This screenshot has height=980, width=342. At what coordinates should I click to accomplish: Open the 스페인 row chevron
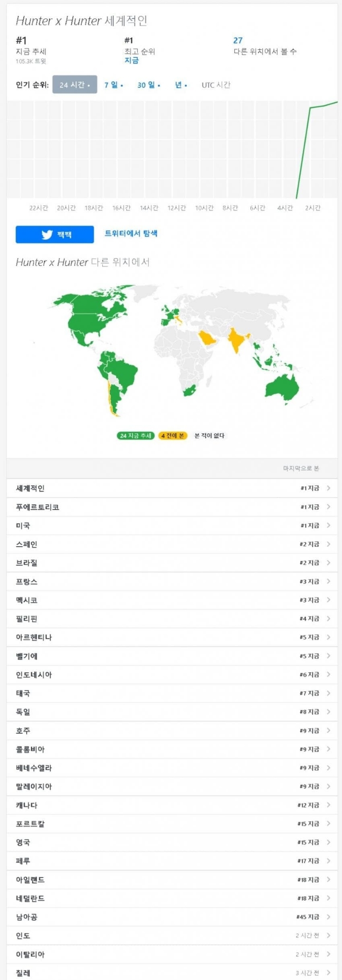[329, 544]
